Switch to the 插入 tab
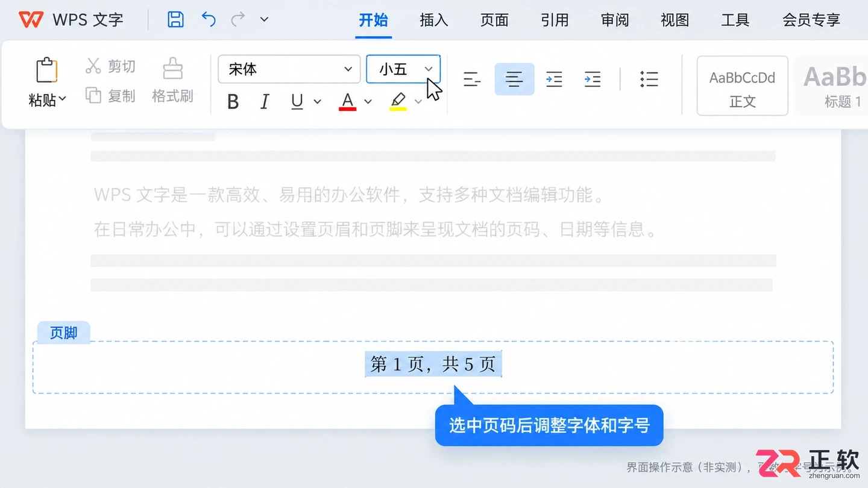This screenshot has width=868, height=488. pyautogui.click(x=434, y=20)
